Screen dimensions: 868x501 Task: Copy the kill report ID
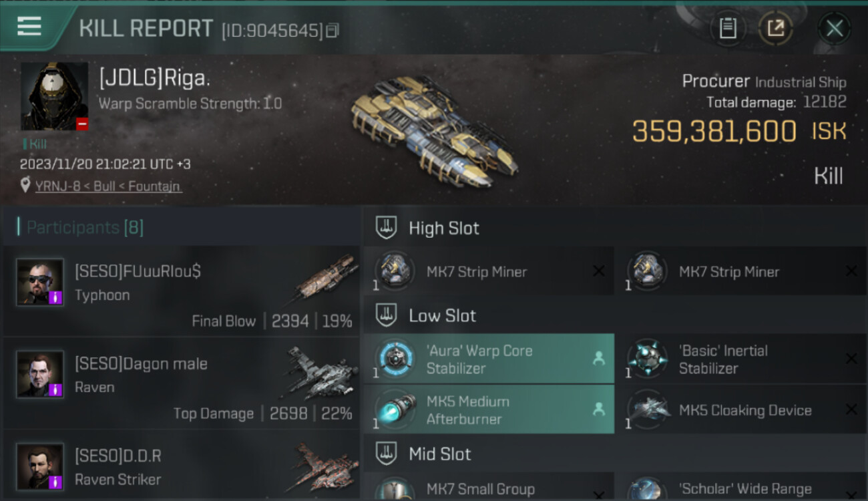coord(333,30)
